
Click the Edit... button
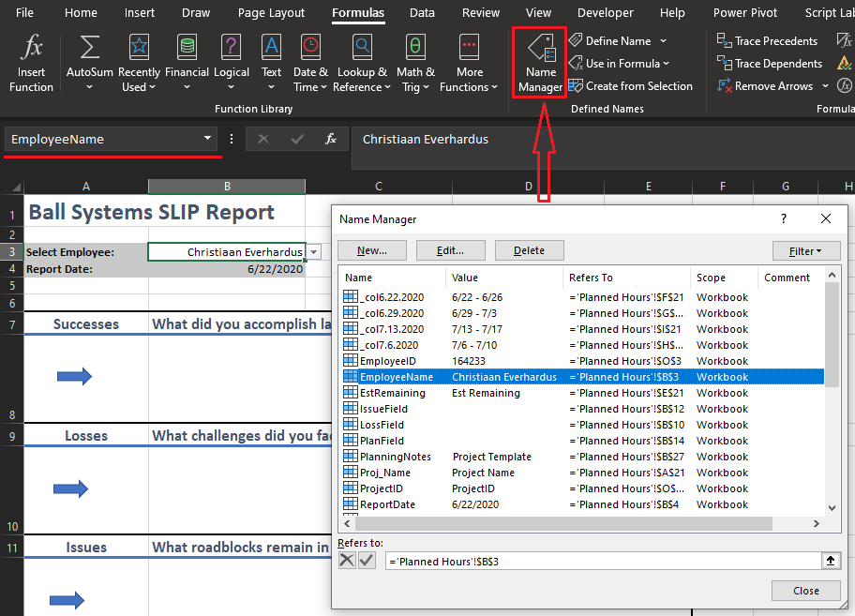[450, 250]
